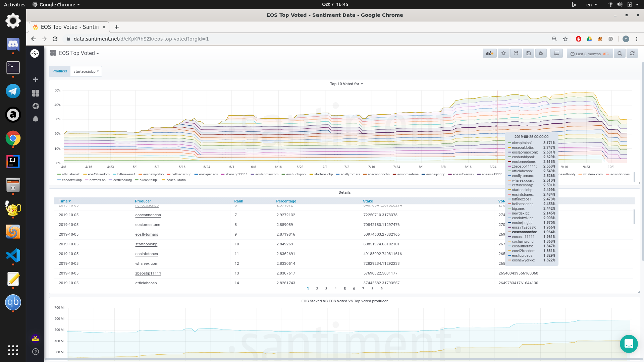The height and width of the screenshot is (362, 644).
Task: Bookmark this page with Chrome star
Action: click(565, 39)
